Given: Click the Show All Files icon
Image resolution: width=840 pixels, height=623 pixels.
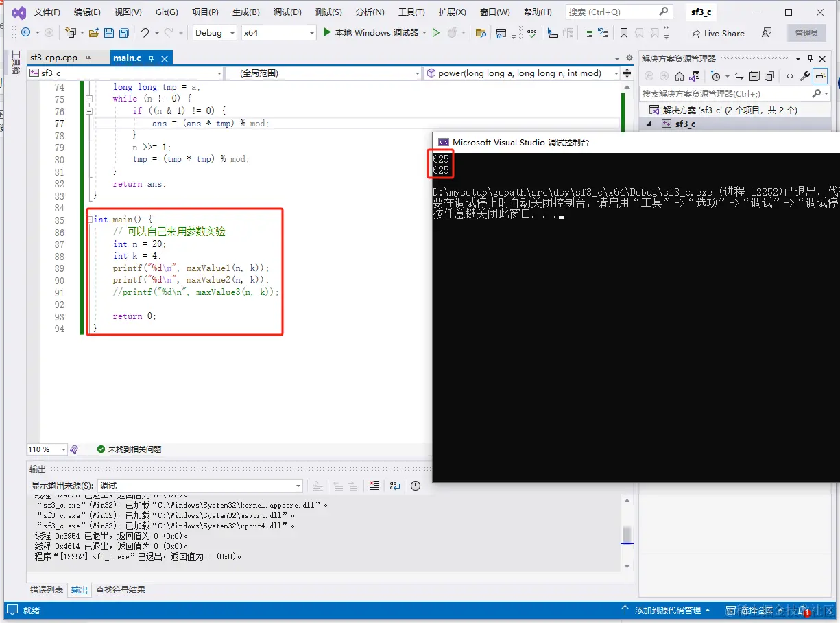Looking at the screenshot, I should (x=769, y=76).
